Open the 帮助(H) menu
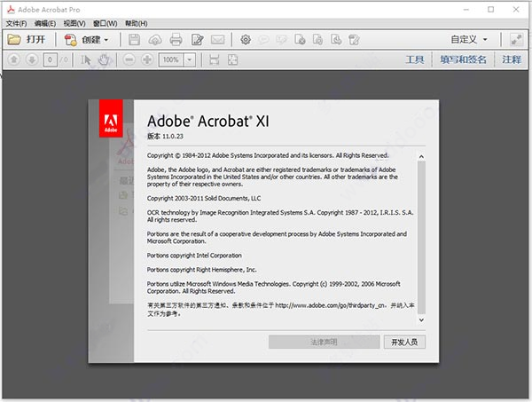The image size is (532, 402). [x=136, y=23]
